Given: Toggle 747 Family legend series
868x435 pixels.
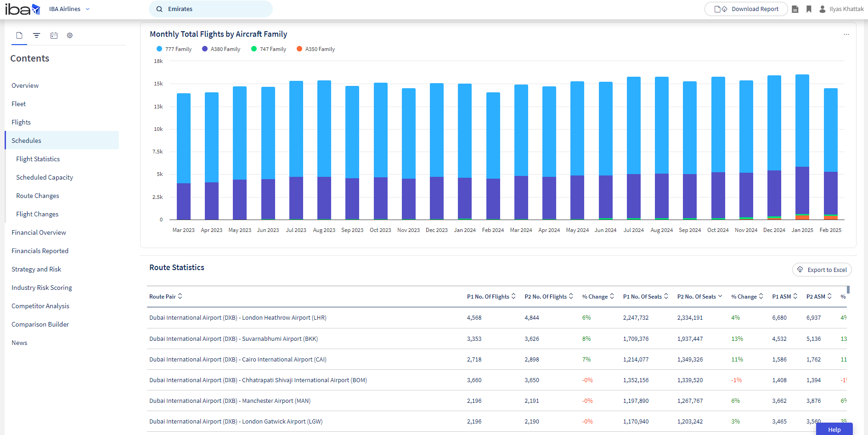Looking at the screenshot, I should pyautogui.click(x=269, y=49).
